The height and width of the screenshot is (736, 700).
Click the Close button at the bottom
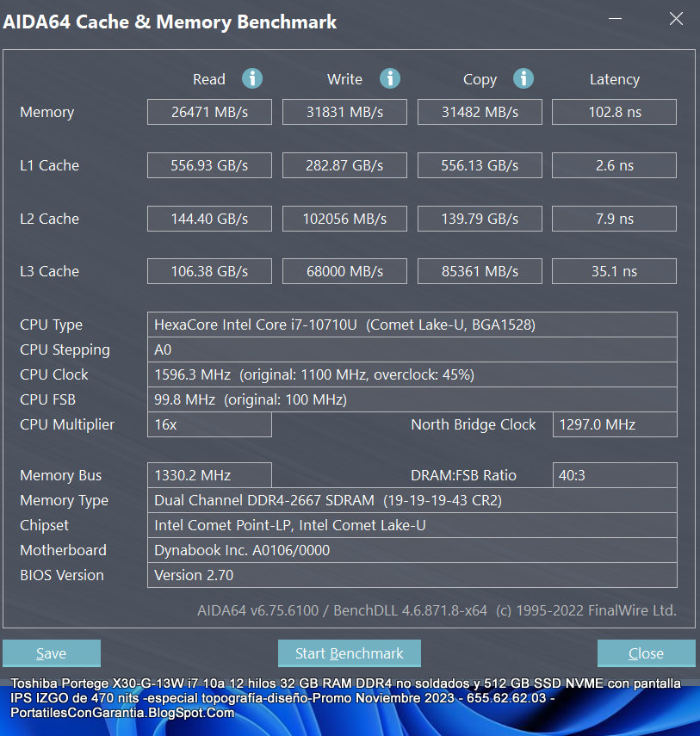(646, 653)
